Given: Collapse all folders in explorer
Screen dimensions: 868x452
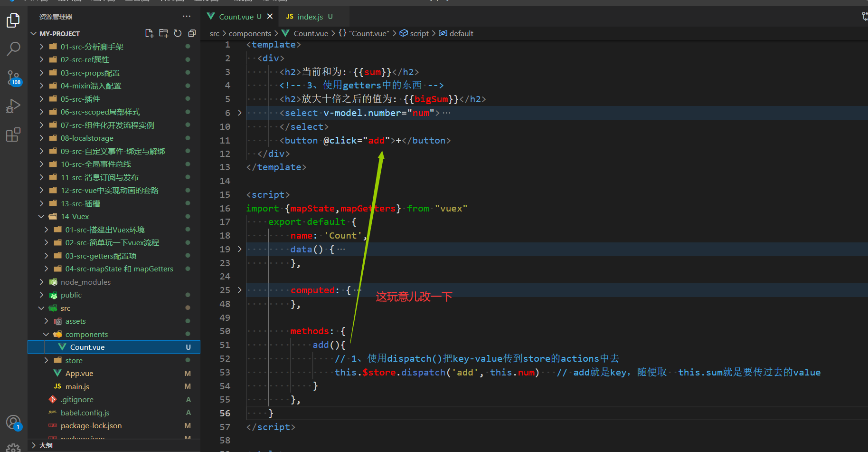Looking at the screenshot, I should coord(192,33).
